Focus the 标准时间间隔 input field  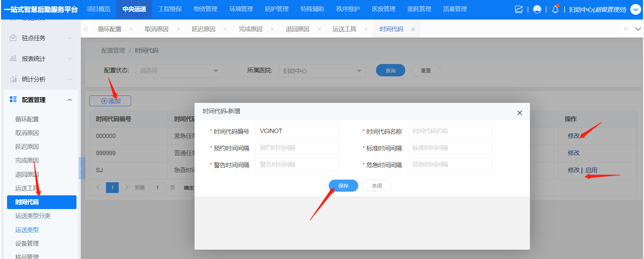click(449, 148)
